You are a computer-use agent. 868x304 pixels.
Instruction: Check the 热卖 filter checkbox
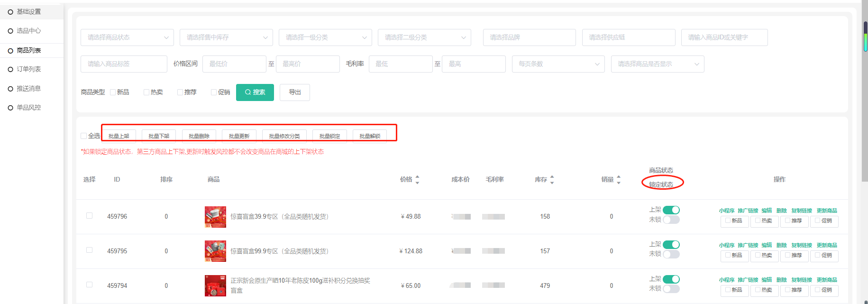point(146,92)
